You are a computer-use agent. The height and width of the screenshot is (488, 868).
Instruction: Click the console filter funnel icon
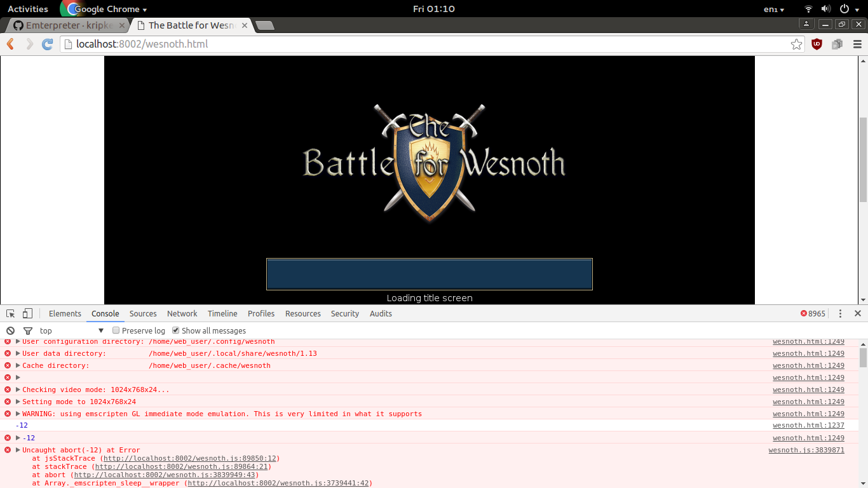pyautogui.click(x=28, y=330)
